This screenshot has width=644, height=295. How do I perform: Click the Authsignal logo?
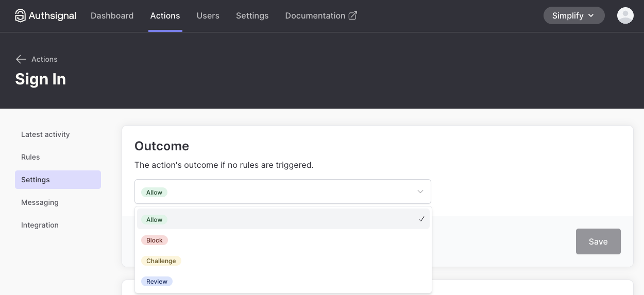[x=46, y=15]
